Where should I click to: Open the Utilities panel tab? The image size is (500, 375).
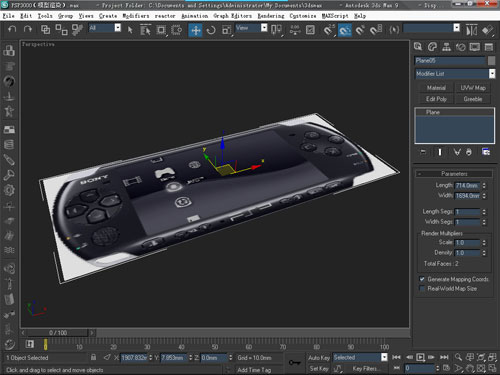[x=489, y=47]
